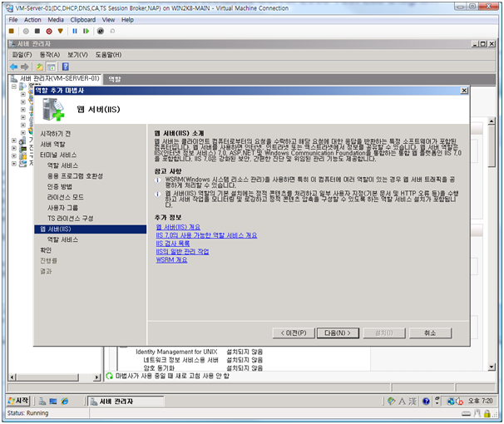Image resolution: width=504 pixels, height=424 pixels.
Task: Open the IIS의 일반 관리 작업 link
Action: pos(182,252)
